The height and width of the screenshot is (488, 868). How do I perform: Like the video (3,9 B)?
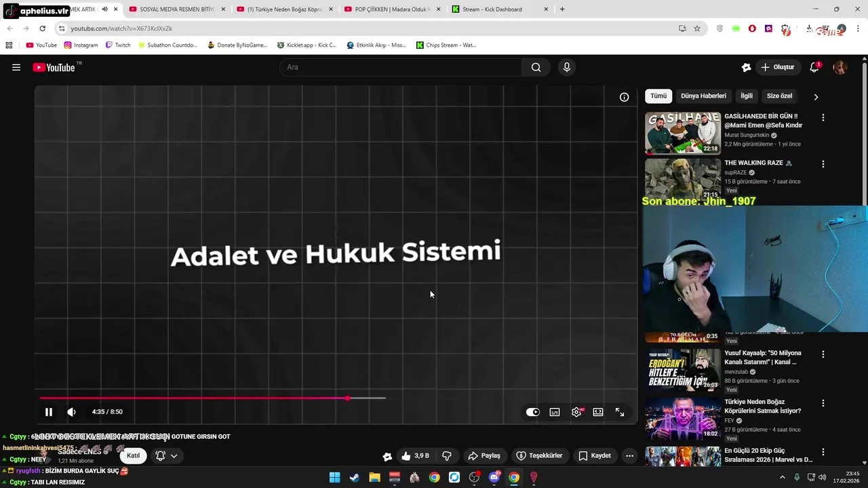(415, 455)
